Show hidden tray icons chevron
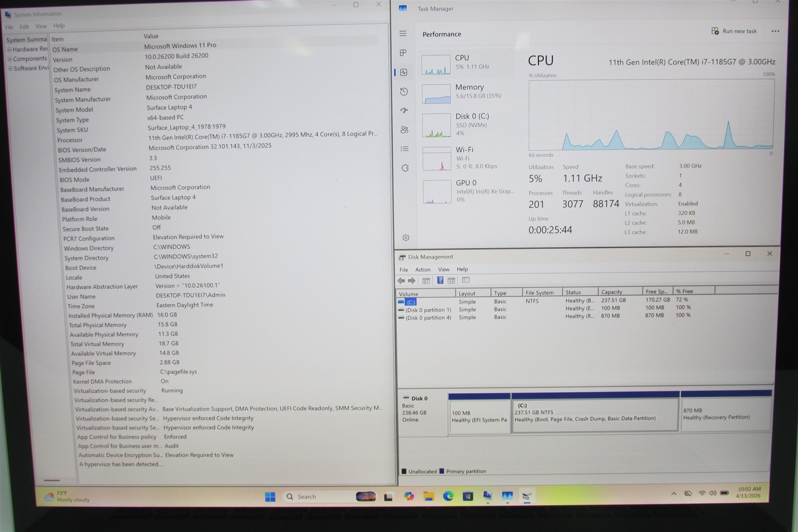798x532 pixels. coord(674,494)
